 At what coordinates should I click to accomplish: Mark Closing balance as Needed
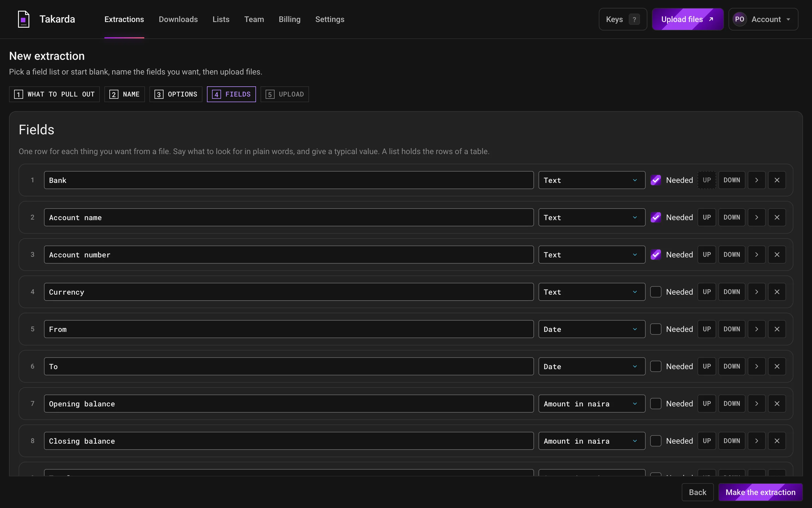(656, 441)
